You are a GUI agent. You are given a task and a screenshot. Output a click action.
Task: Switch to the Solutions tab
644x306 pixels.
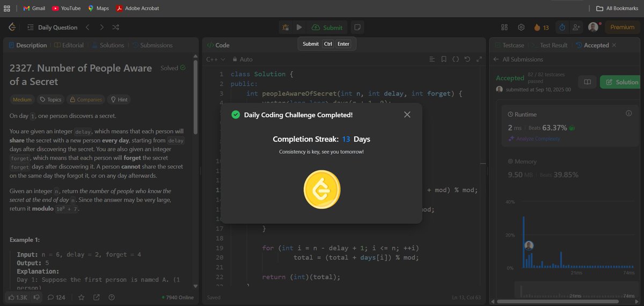[108, 46]
